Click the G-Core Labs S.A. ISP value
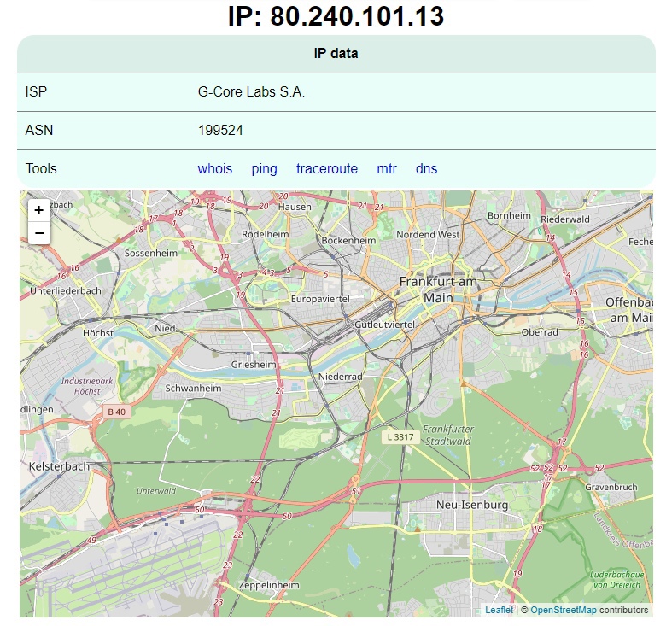This screenshot has height=626, width=672. [251, 92]
